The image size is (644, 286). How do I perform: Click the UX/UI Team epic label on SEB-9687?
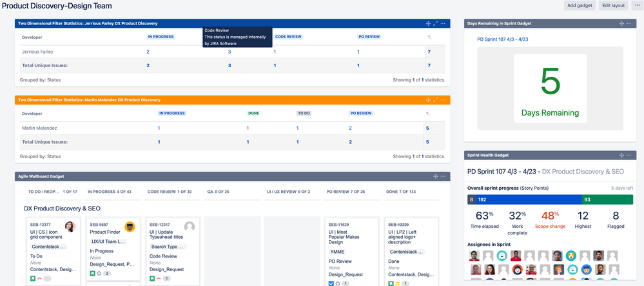(108, 241)
